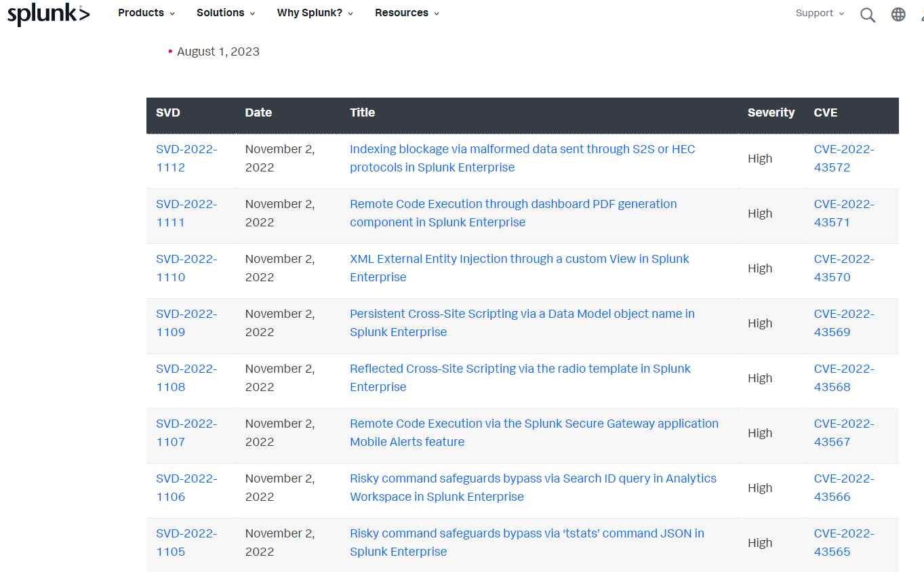Expand the Products menu dropdown
Viewport: 924px width, 572px height.
pyautogui.click(x=146, y=13)
